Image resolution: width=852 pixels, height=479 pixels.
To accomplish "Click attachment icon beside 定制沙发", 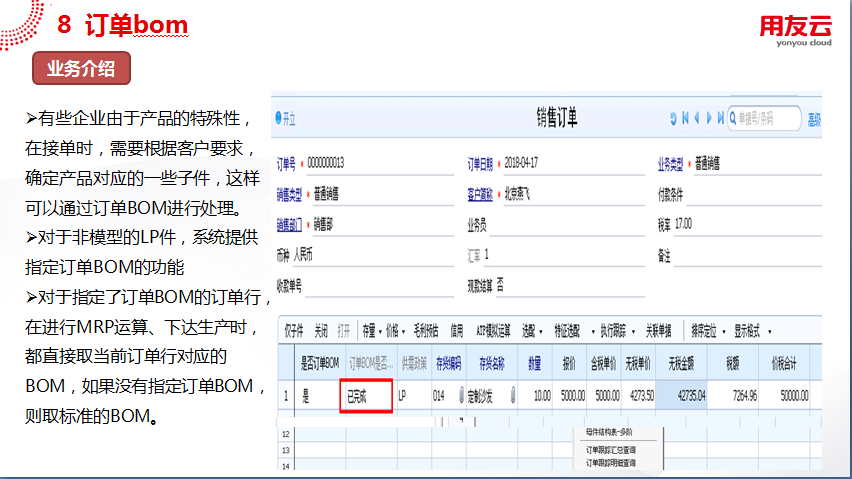I will [x=513, y=395].
